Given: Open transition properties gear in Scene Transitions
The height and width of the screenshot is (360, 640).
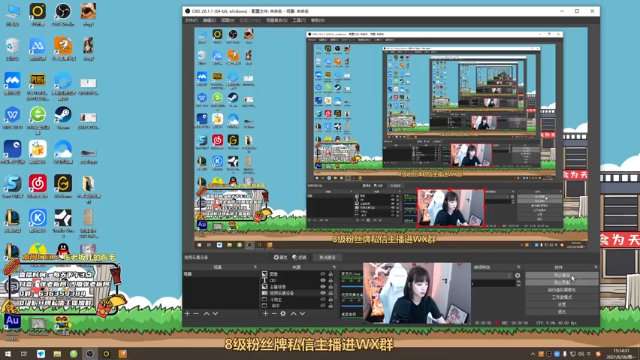Looking at the screenshot, I should click(x=518, y=276).
